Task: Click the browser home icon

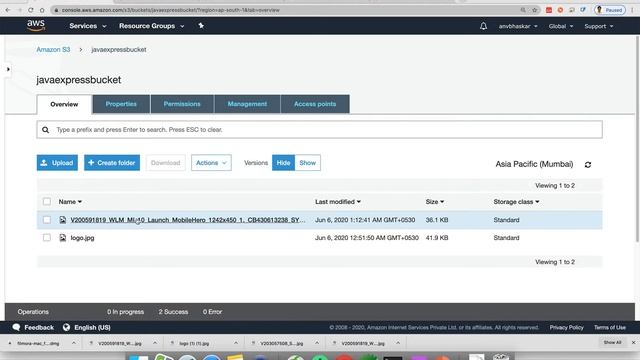Action: click(x=42, y=10)
